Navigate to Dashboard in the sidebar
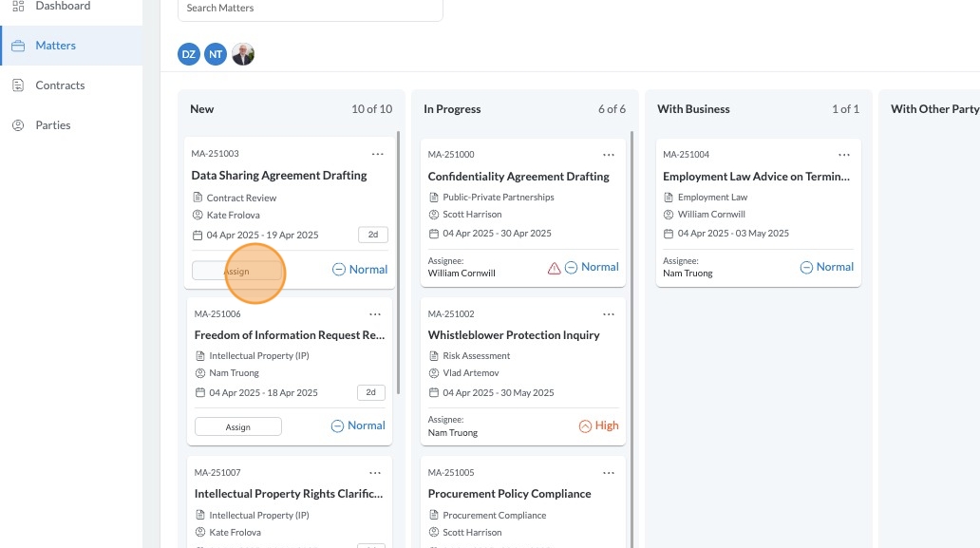Image resolution: width=980 pixels, height=548 pixels. tap(63, 7)
